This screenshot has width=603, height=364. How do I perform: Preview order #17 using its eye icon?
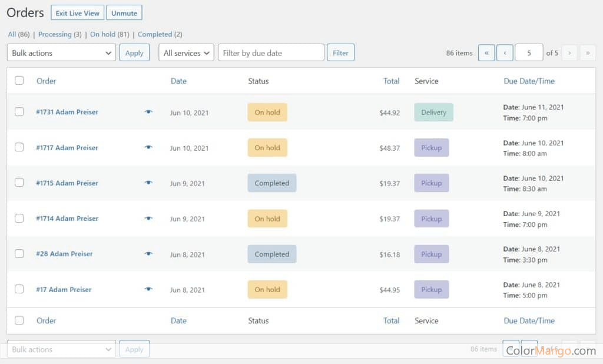click(x=148, y=289)
